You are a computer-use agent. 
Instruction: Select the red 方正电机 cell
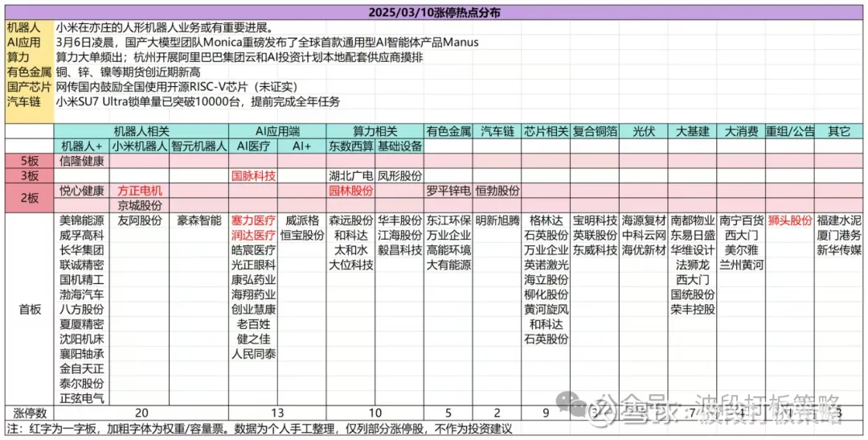(x=140, y=191)
